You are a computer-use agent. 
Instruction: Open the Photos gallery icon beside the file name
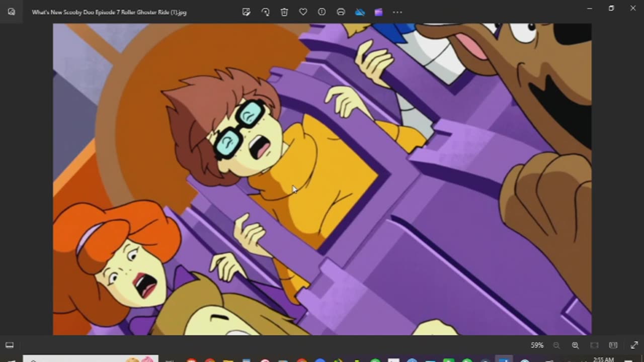click(x=11, y=12)
